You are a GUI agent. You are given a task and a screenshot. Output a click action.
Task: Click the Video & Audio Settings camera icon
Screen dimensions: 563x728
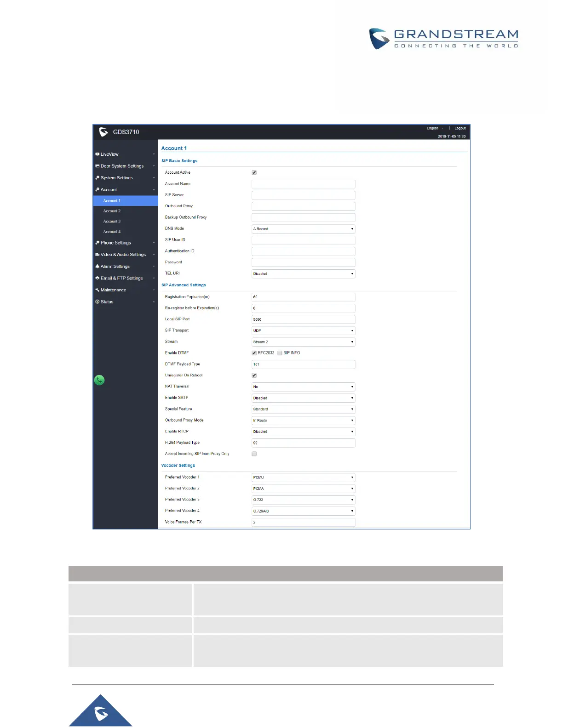pos(97,255)
